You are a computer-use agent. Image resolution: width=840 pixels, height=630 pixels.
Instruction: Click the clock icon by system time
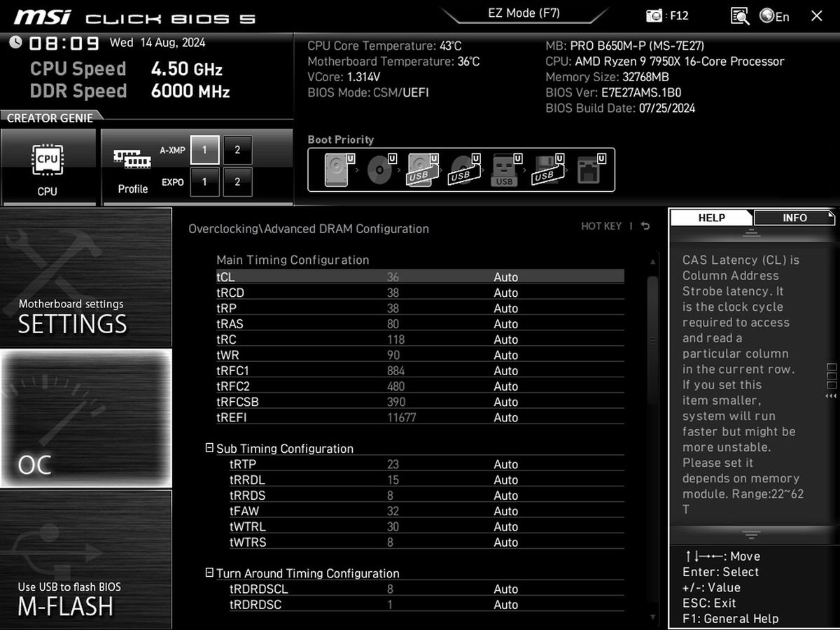point(16,42)
